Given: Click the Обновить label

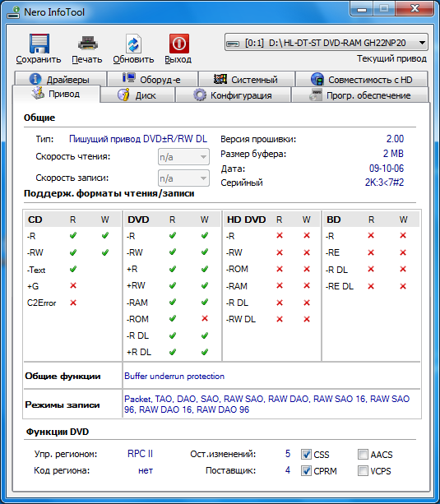Looking at the screenshot, I should tap(133, 59).
